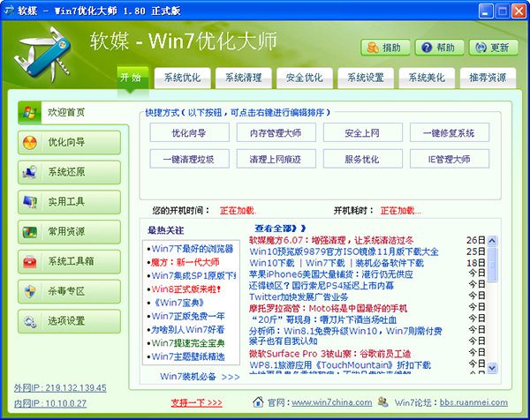
Task: Click the 安全上网 shortcut button
Action: pyautogui.click(x=363, y=132)
